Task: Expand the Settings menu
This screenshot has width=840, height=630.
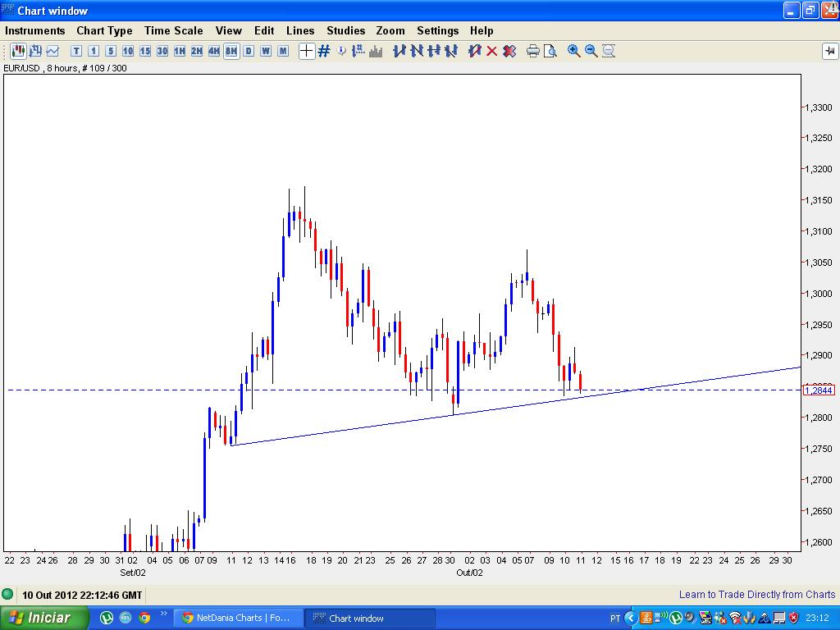Action: click(438, 30)
